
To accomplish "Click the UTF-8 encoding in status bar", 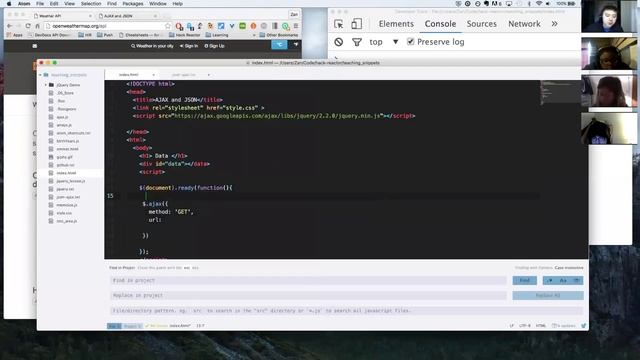I will 524,326.
